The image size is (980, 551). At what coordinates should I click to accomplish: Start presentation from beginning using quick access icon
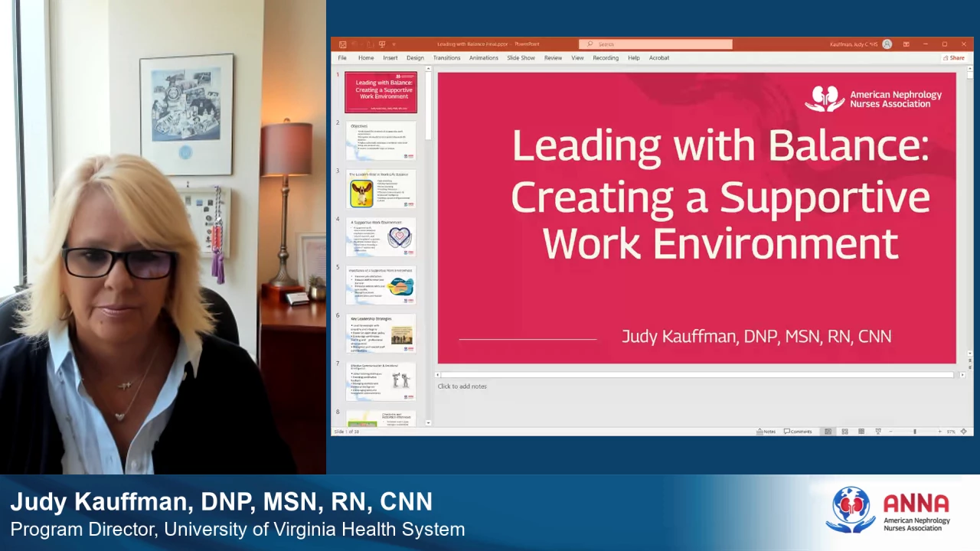[x=382, y=44]
